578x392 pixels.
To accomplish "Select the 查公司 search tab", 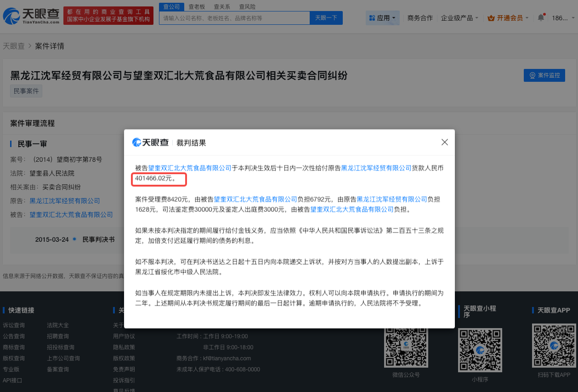I will [171, 6].
